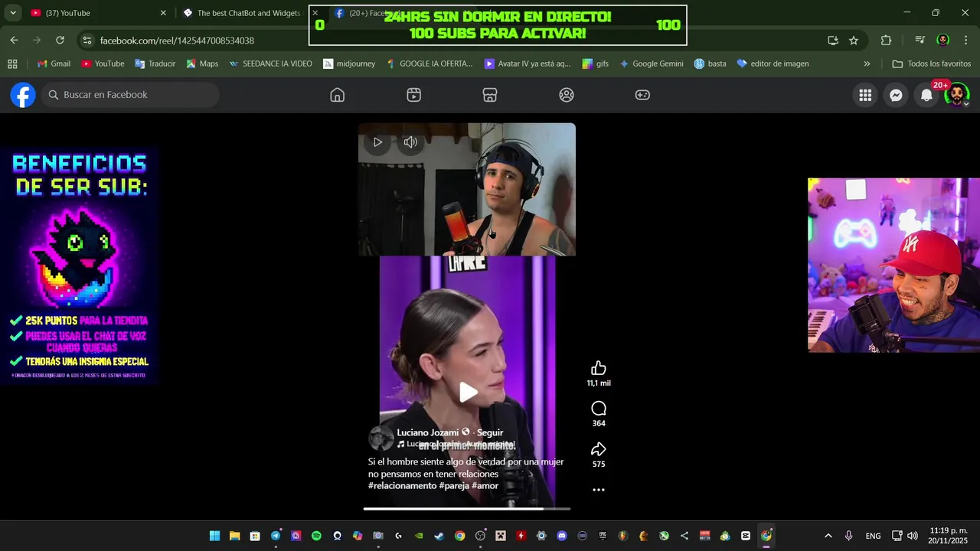Toggle play in top reel controls
This screenshot has width=980, height=551.
(x=377, y=142)
